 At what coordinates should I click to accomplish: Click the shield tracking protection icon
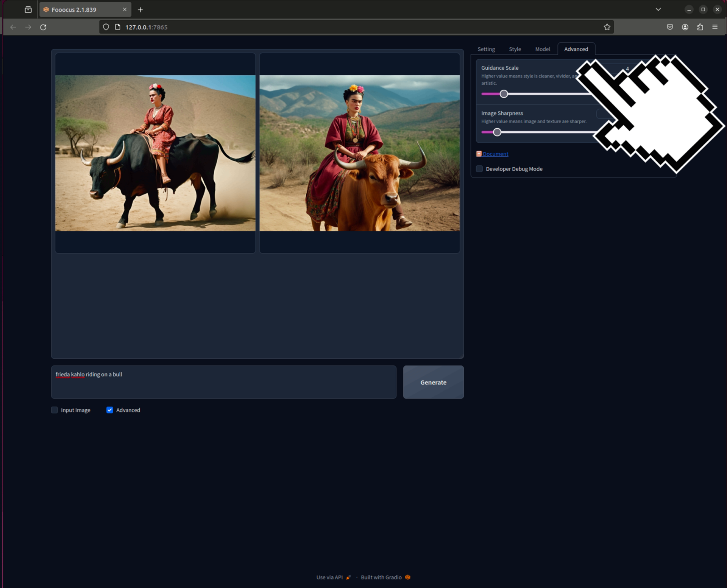pyautogui.click(x=106, y=27)
